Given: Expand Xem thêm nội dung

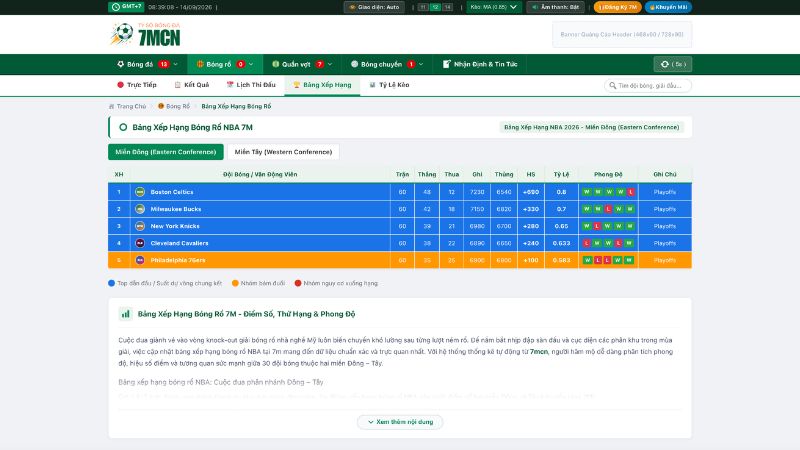Looking at the screenshot, I should pyautogui.click(x=400, y=422).
